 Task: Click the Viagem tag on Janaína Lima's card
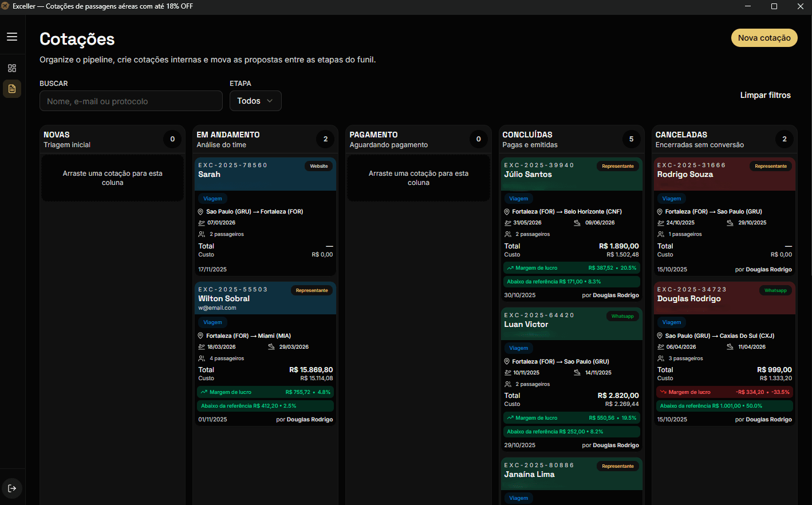pos(518,498)
